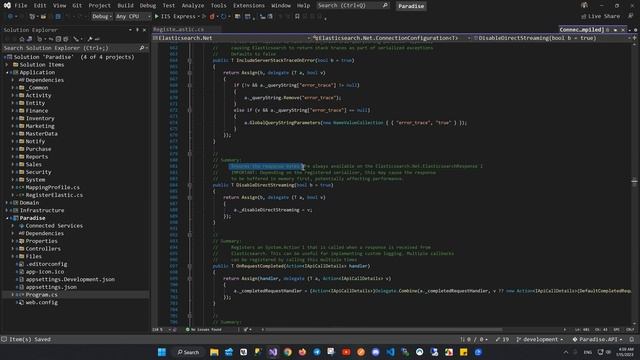Collapse the IncludeServerStackTraceOnError method outline
Screen dimensions: 640x360
(190, 60)
